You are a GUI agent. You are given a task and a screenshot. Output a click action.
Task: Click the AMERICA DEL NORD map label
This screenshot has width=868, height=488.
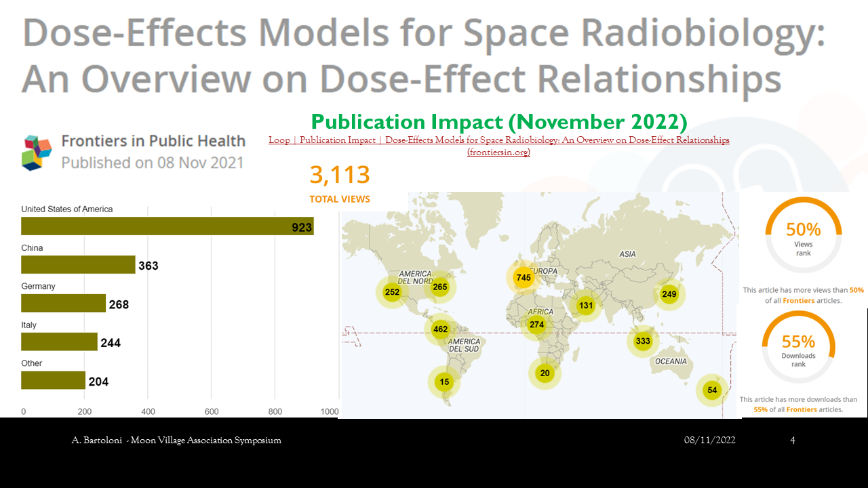(416, 277)
